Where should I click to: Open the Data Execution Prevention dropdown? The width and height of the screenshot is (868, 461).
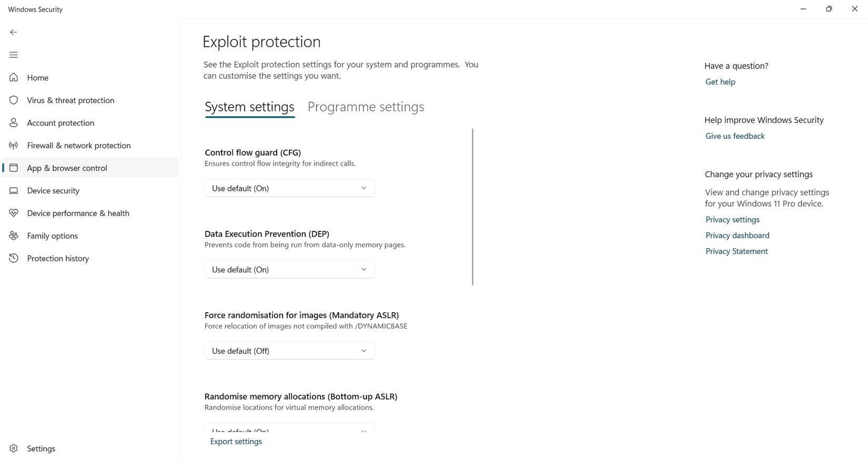[x=289, y=269]
